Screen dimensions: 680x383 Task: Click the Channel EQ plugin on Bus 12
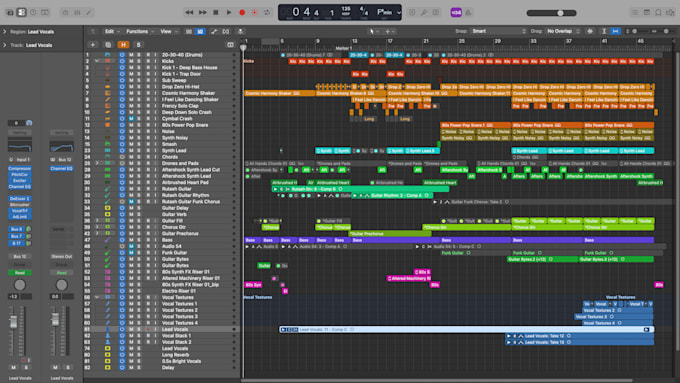point(62,168)
